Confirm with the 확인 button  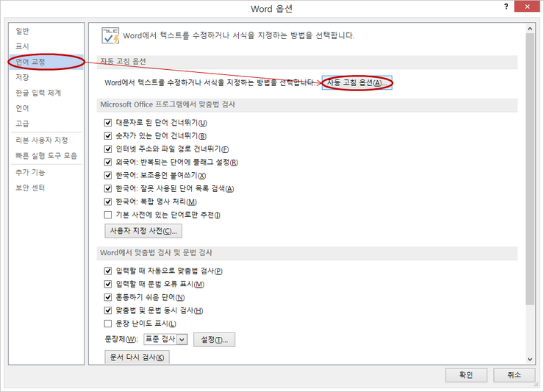[466, 375]
